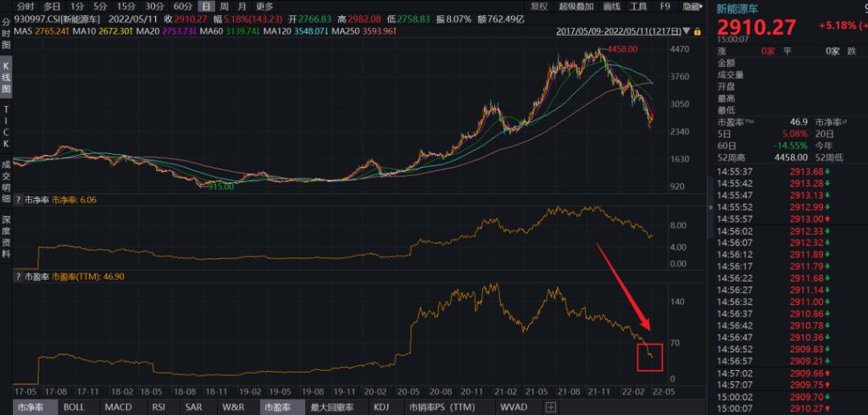
Task: Click the help icon beside 市盈率 panel
Action: point(18,276)
